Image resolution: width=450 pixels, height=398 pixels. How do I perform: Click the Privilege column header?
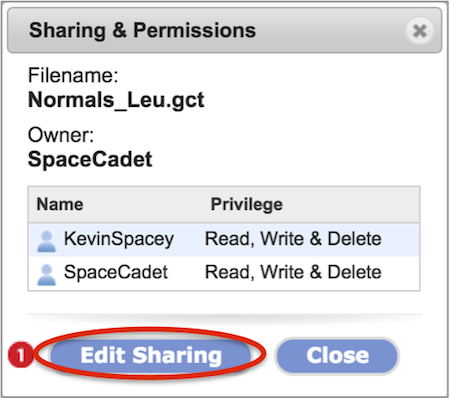click(247, 204)
